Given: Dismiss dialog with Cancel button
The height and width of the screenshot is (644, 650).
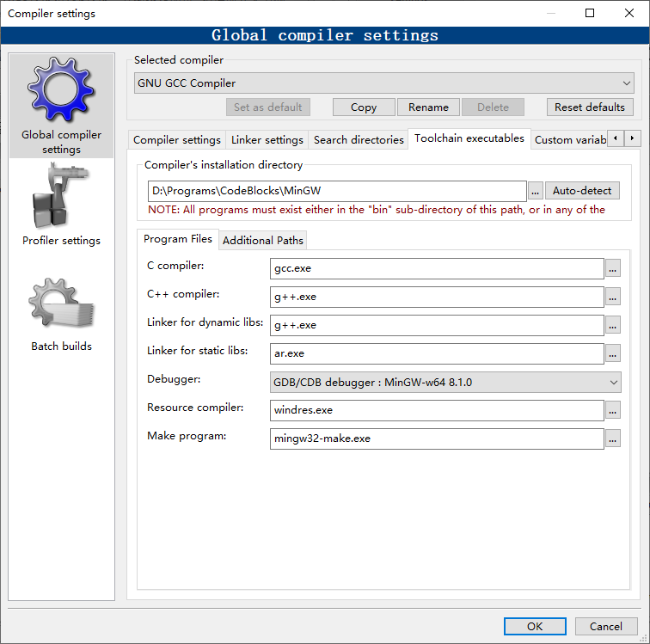Looking at the screenshot, I should pyautogui.click(x=605, y=626).
